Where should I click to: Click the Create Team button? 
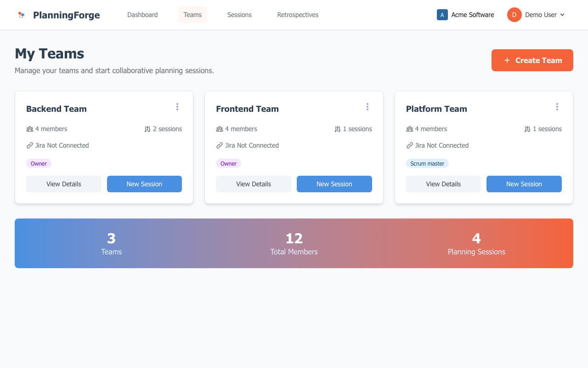coord(532,60)
